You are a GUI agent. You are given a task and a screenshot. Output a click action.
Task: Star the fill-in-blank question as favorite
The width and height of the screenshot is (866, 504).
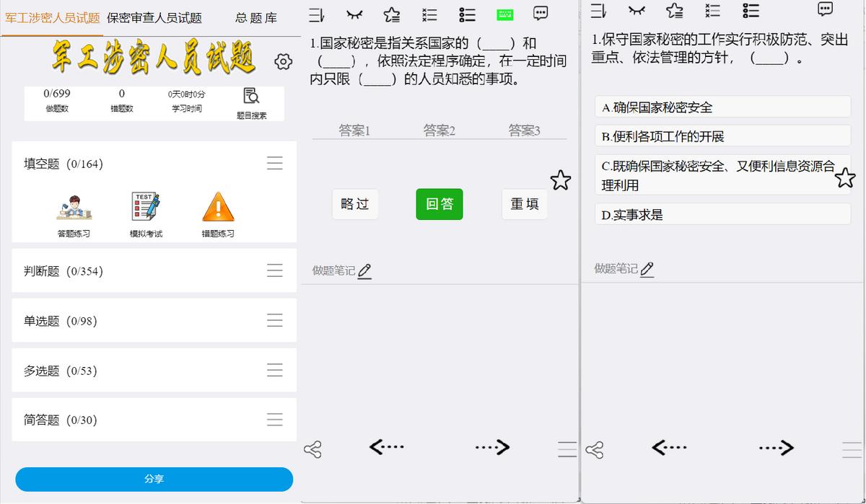click(561, 180)
